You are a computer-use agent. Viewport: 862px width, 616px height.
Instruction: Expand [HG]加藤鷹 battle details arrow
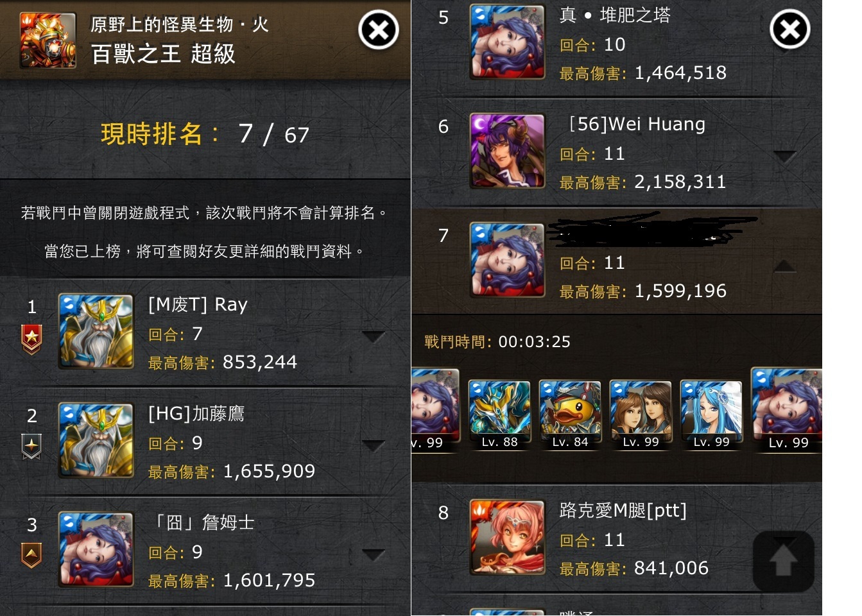tap(374, 445)
